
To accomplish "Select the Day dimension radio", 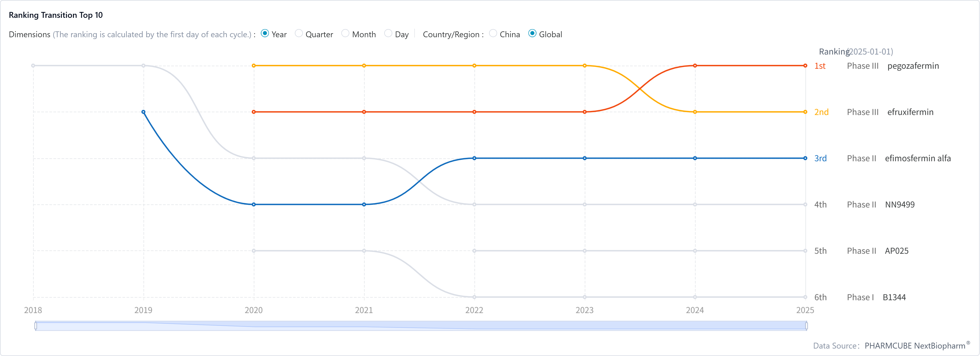I will tap(388, 34).
